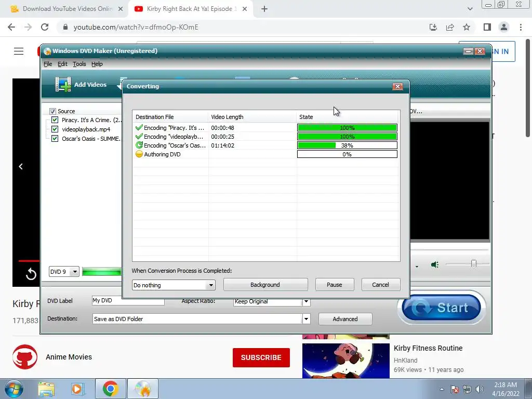Cancel the conversion process
532x399 pixels.
381,285
